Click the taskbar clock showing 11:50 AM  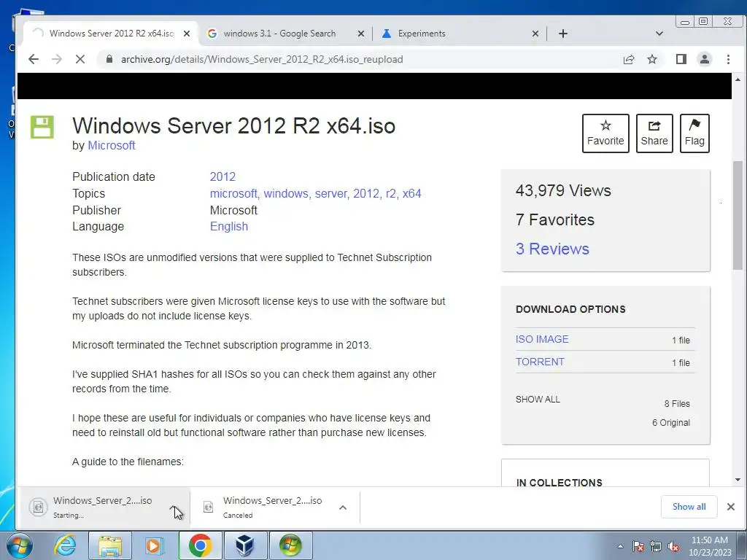tap(710, 546)
